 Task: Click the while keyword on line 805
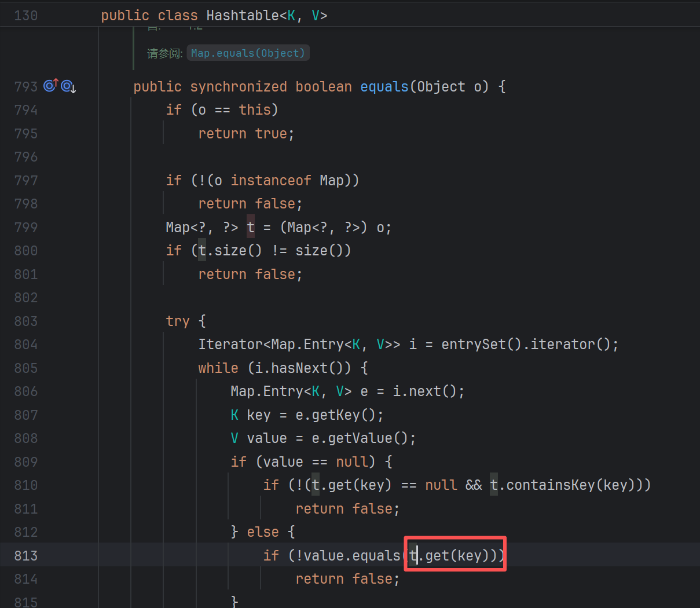[x=218, y=368]
